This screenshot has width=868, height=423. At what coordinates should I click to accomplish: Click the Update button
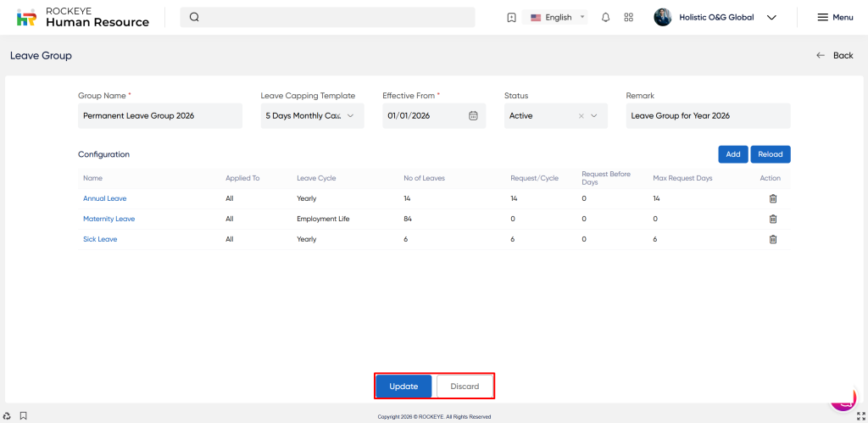tap(403, 387)
